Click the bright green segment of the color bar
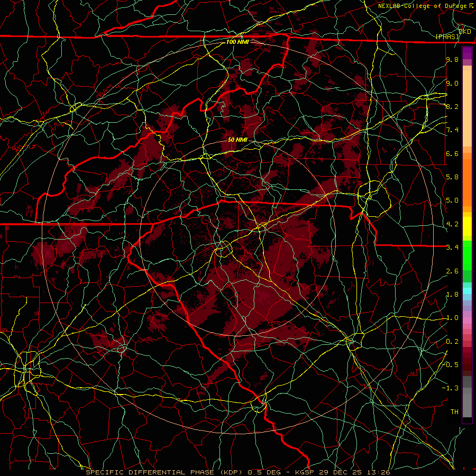 coord(467,255)
